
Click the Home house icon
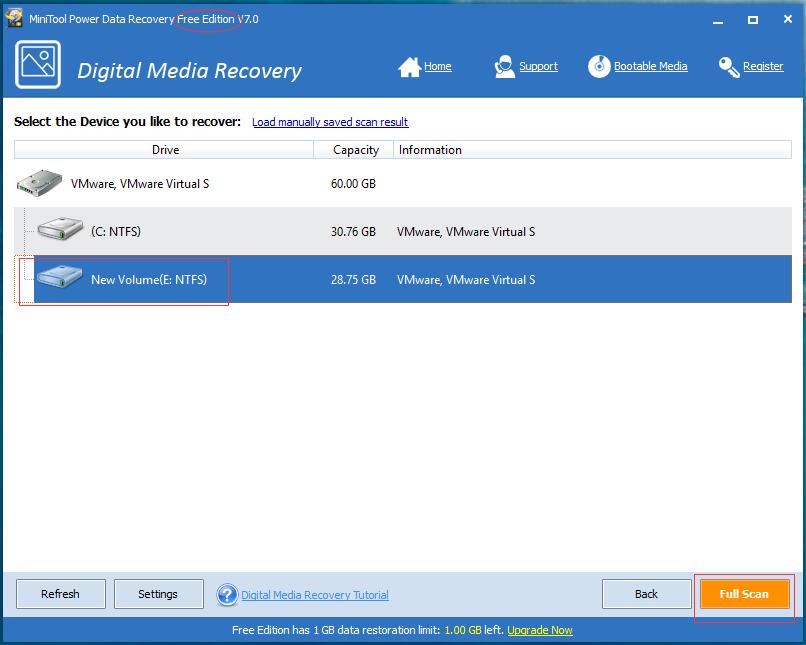410,67
